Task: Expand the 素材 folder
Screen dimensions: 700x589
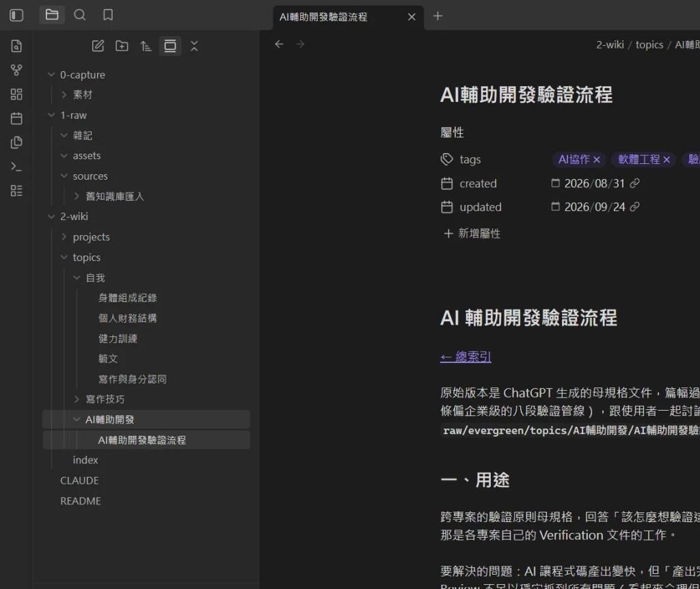Action: pyautogui.click(x=64, y=94)
